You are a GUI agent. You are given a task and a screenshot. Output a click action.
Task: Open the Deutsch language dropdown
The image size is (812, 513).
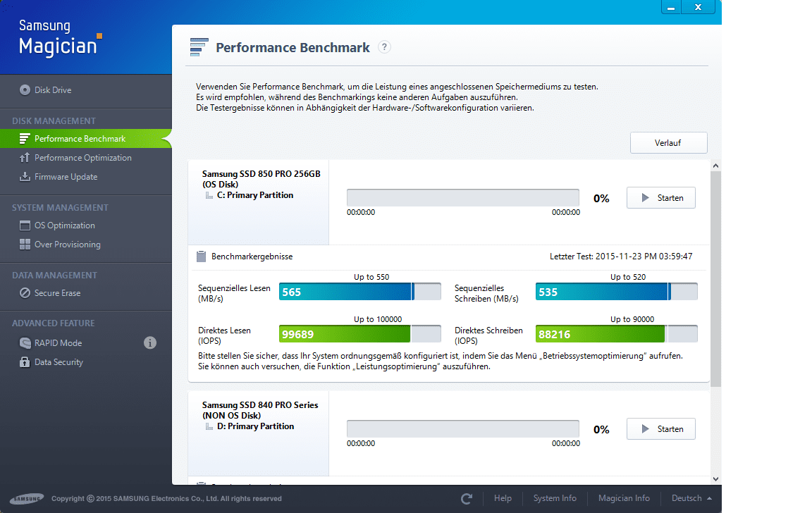(x=691, y=498)
